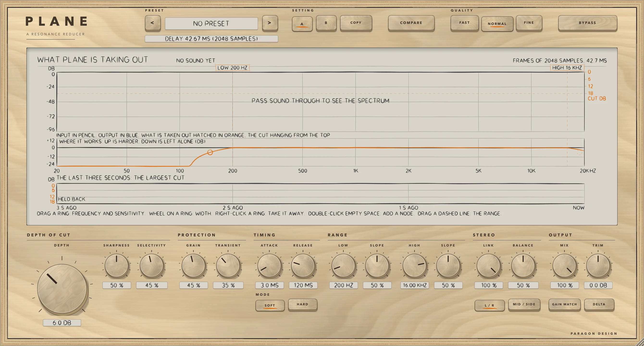Viewport: 644px width, 346px height.
Task: Click the RELEASE knob
Action: click(303, 266)
